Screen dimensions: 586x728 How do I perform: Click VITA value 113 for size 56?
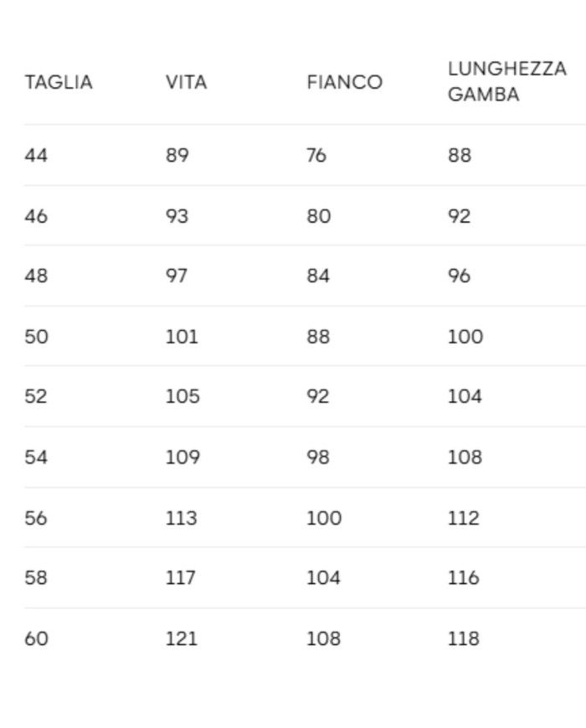pos(181,518)
